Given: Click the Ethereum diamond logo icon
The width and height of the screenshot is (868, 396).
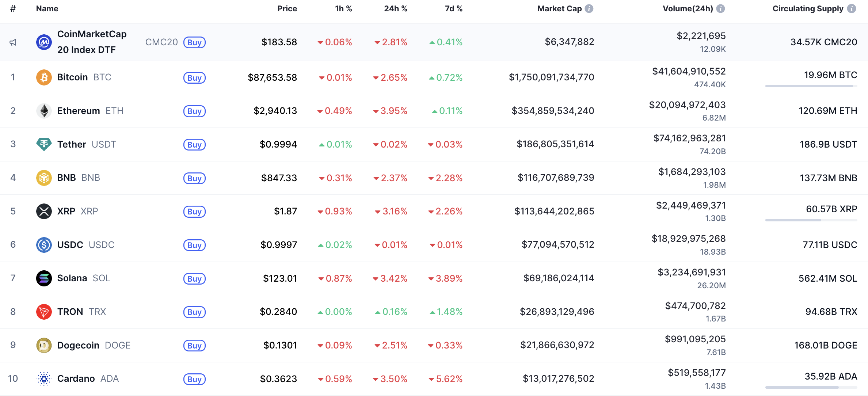Looking at the screenshot, I should pyautogui.click(x=44, y=111).
